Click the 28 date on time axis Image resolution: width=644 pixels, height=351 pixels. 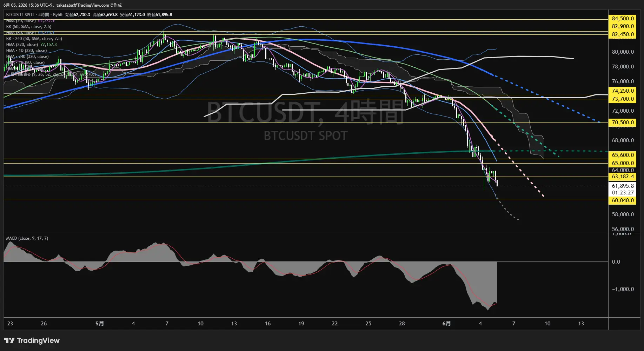(x=402, y=324)
